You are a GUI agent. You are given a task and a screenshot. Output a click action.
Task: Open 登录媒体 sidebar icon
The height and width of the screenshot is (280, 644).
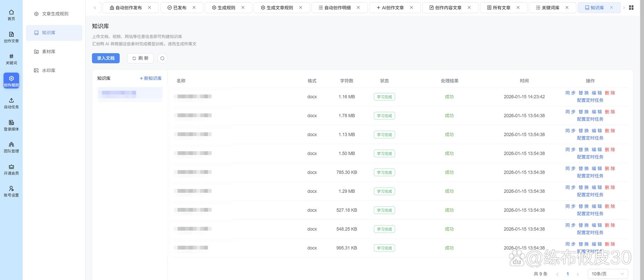click(x=11, y=122)
